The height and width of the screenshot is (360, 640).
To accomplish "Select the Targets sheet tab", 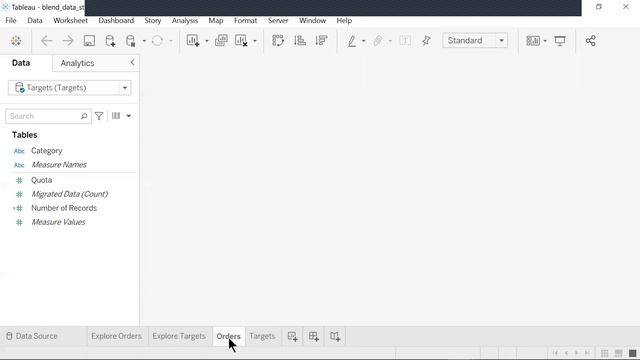I will coord(262,336).
